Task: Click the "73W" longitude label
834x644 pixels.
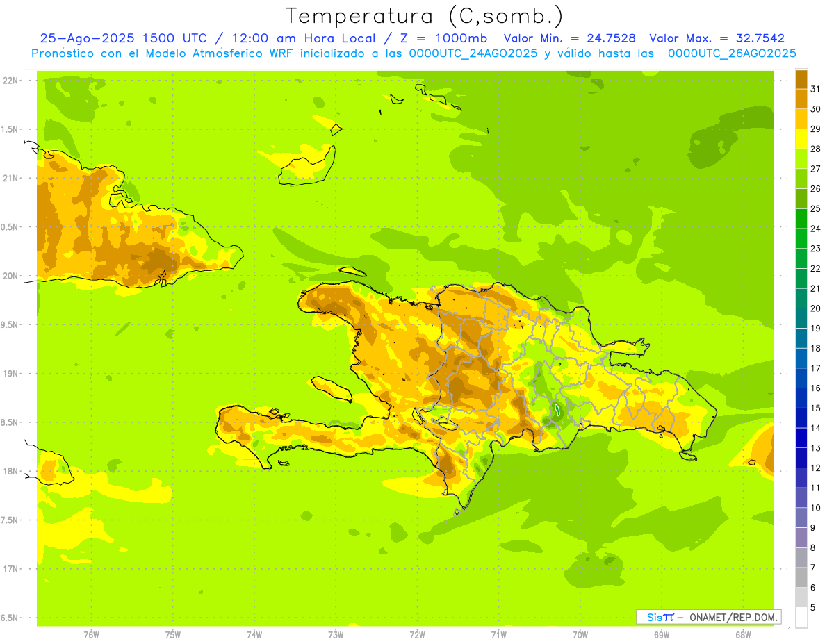Action: pyautogui.click(x=336, y=634)
